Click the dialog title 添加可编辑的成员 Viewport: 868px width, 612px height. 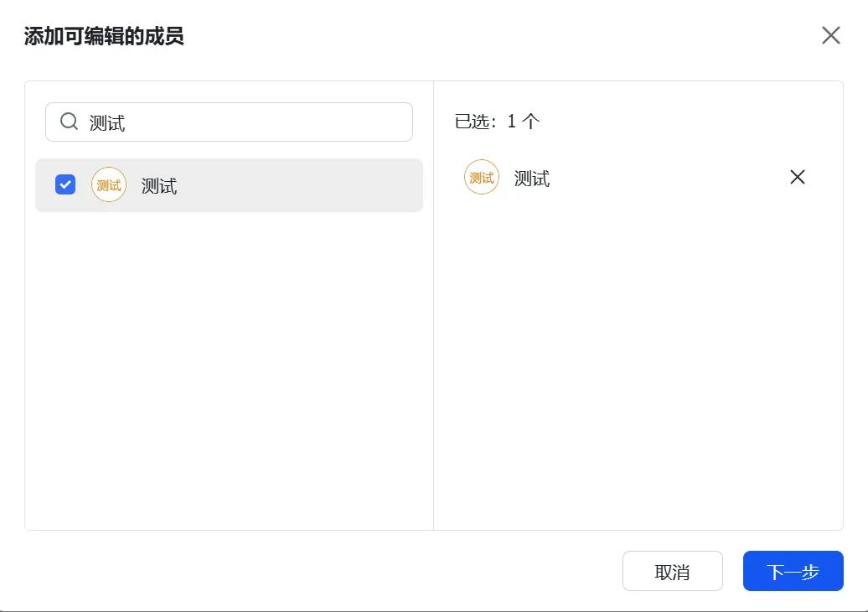104,36
